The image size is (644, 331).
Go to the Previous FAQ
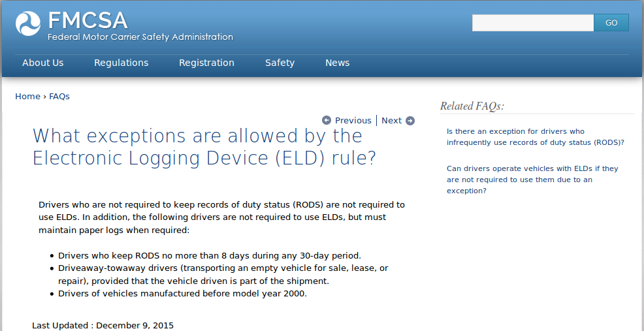click(x=353, y=120)
